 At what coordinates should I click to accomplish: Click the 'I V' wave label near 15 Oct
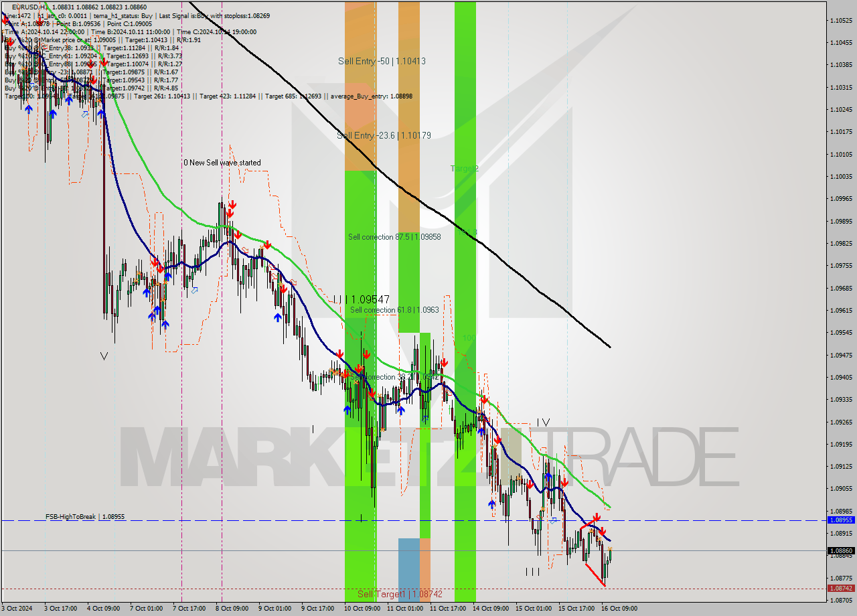[543, 422]
